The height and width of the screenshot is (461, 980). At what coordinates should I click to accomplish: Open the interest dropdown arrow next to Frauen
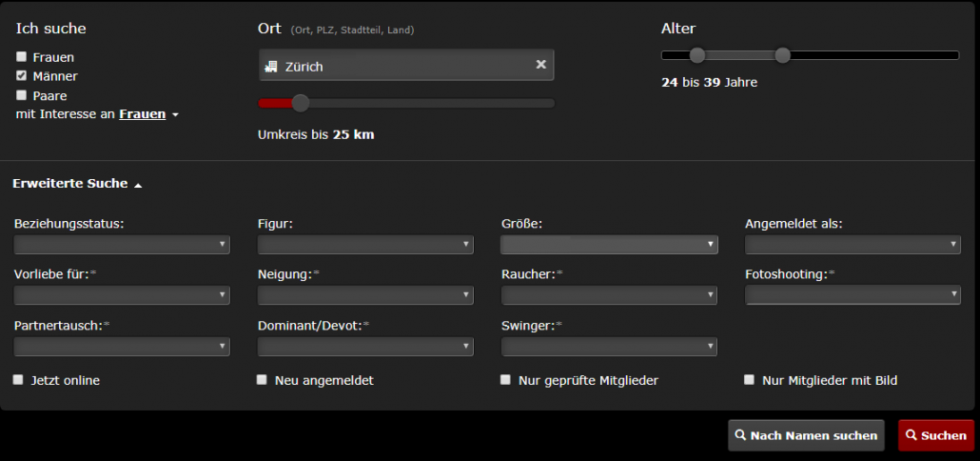175,115
